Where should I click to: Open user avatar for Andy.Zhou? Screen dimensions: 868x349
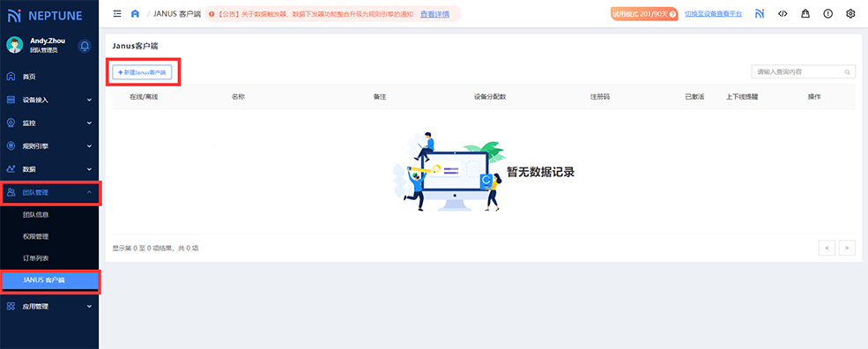pyautogui.click(x=15, y=45)
